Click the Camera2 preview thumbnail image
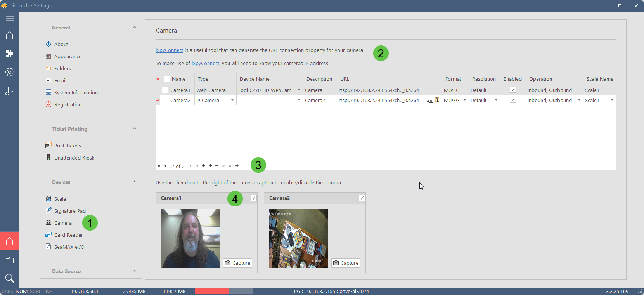The image size is (644, 295). tap(299, 238)
